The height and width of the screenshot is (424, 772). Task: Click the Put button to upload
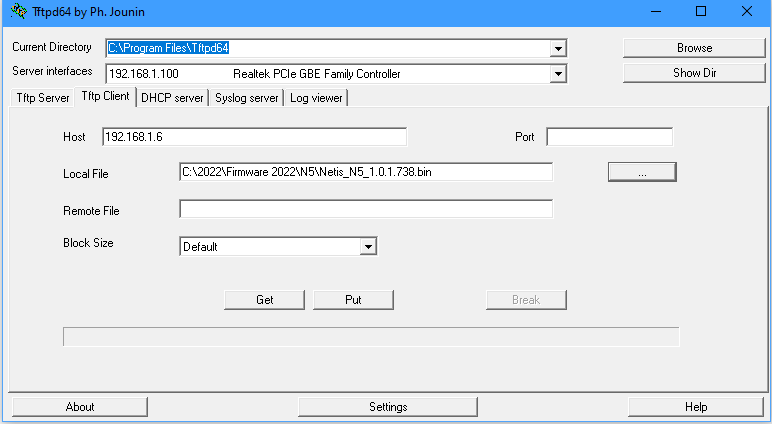click(353, 300)
